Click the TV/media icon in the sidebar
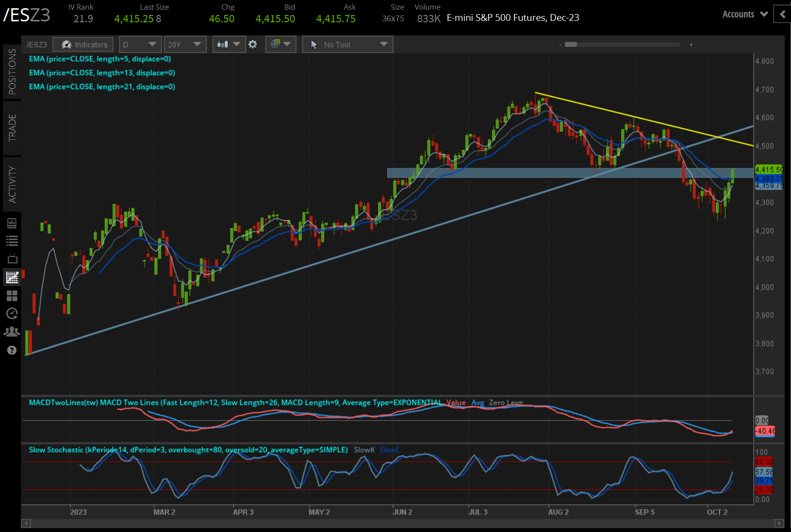 [12, 258]
